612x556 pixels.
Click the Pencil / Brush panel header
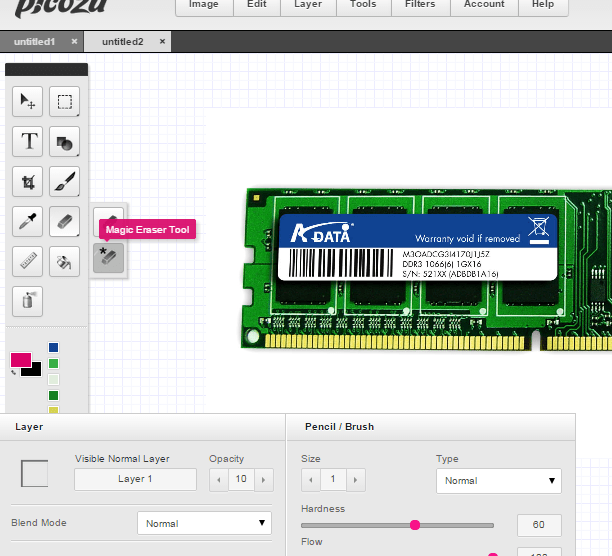point(431,427)
